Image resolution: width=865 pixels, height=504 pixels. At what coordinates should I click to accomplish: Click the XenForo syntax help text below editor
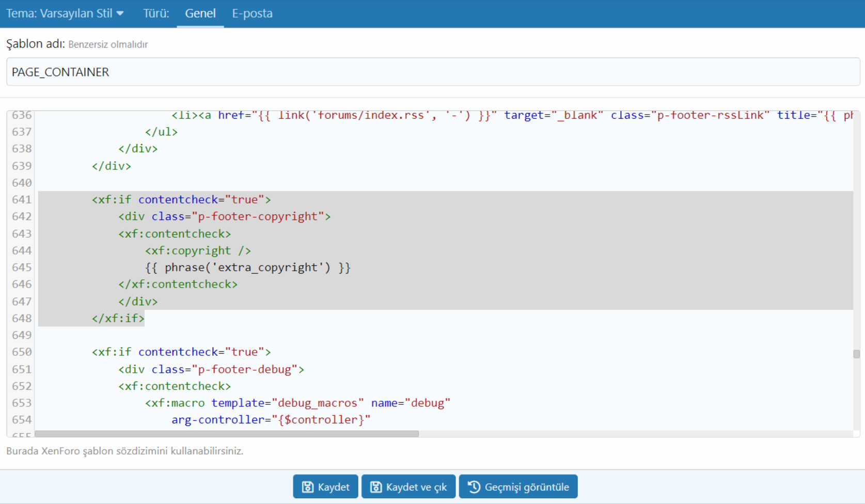pos(124,451)
